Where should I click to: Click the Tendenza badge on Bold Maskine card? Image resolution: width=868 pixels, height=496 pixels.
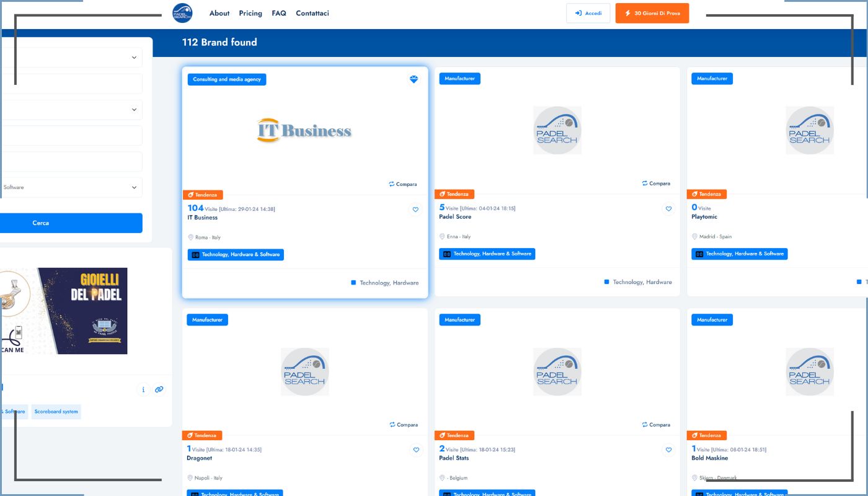707,435
